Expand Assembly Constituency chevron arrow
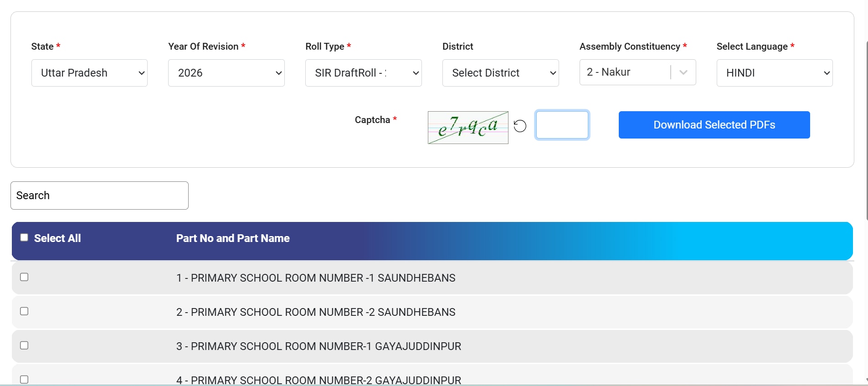This screenshot has height=386, width=868. 683,72
